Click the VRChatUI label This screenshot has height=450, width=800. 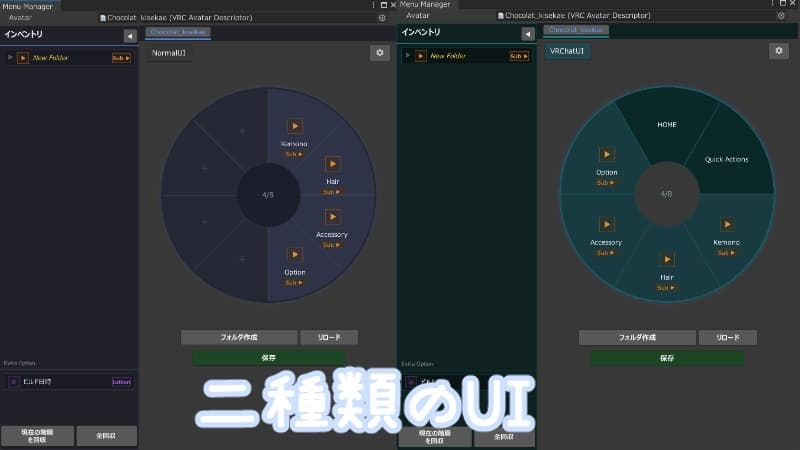[x=567, y=51]
